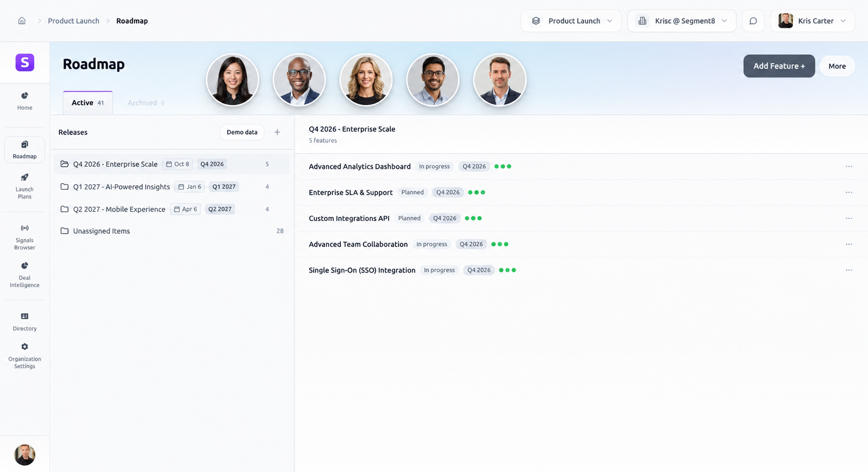This screenshot has width=868, height=472.
Task: Select Roadmap in the sidebar
Action: [x=24, y=150]
